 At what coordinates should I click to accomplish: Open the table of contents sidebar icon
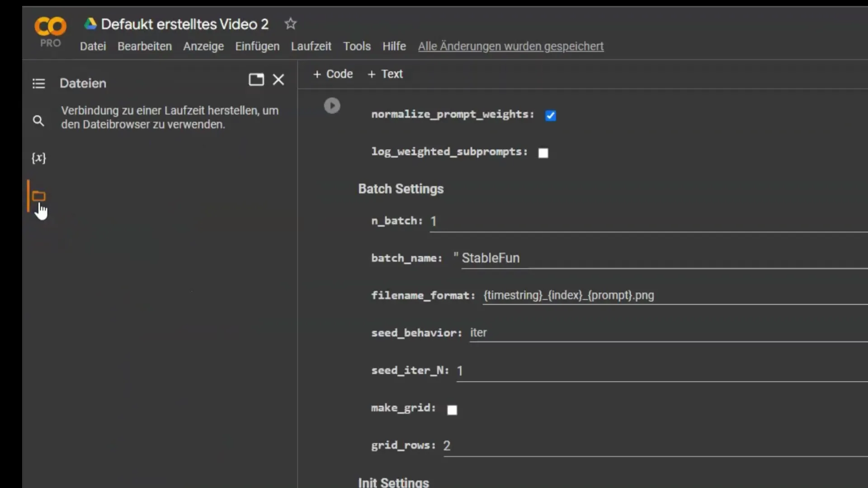tap(39, 84)
